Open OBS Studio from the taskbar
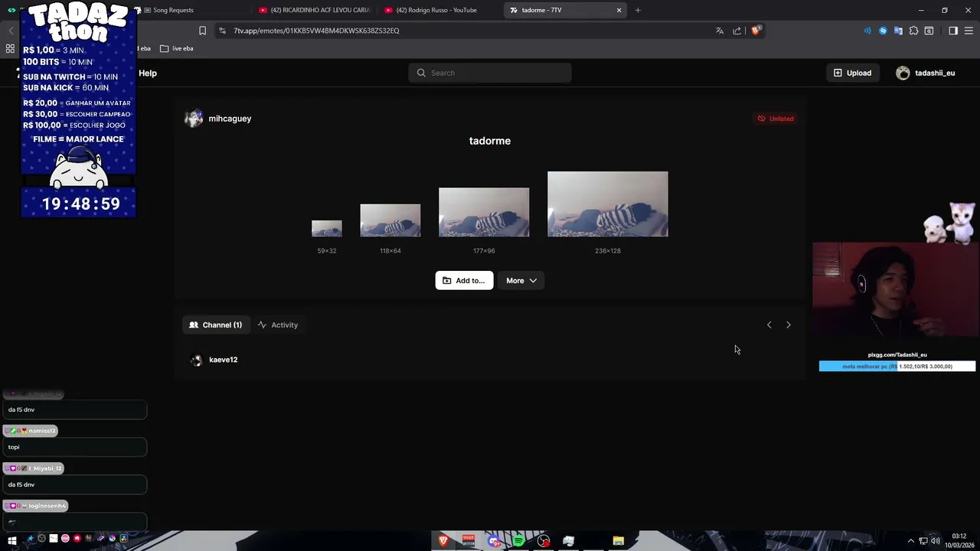The image size is (980, 551). (544, 540)
